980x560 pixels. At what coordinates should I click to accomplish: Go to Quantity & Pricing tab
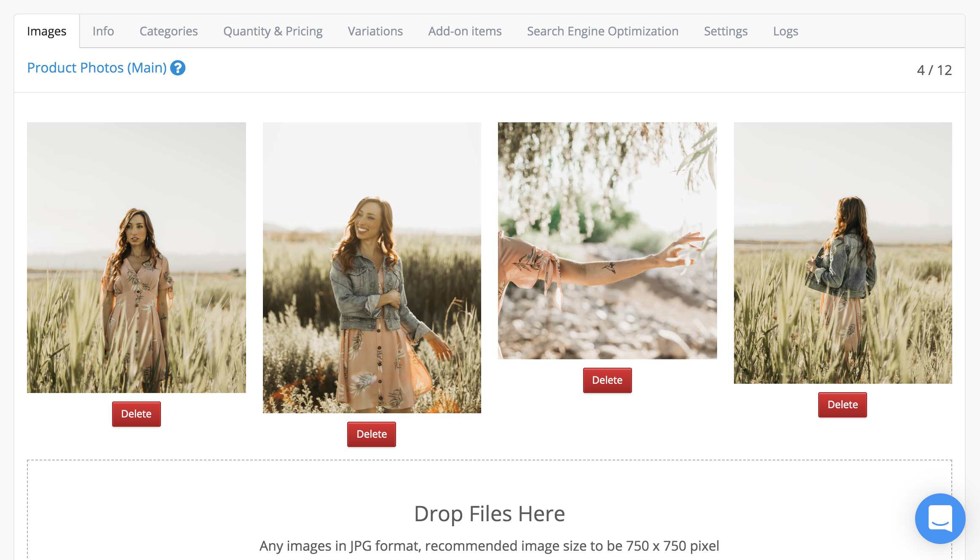[x=273, y=31]
